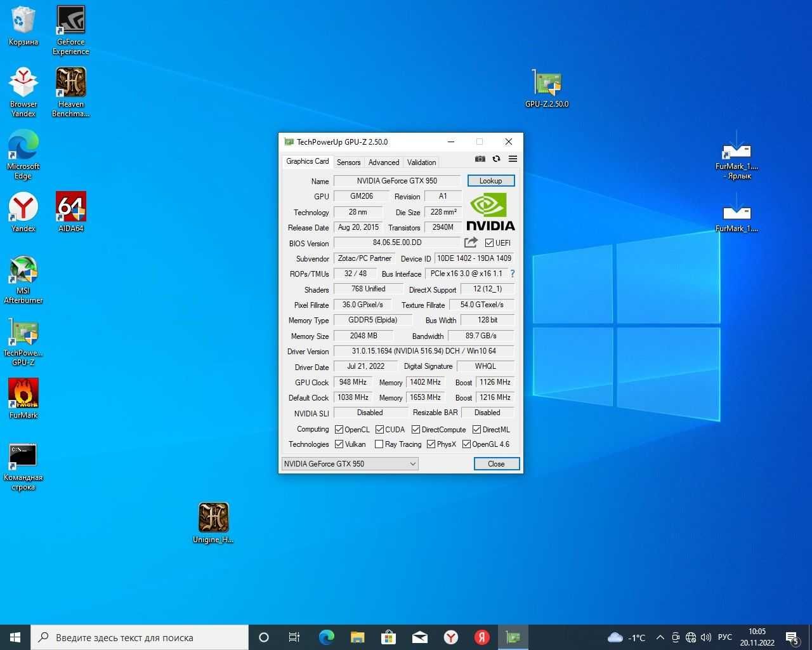
Task: Open AIDA64 desktop shortcut
Action: 71,213
